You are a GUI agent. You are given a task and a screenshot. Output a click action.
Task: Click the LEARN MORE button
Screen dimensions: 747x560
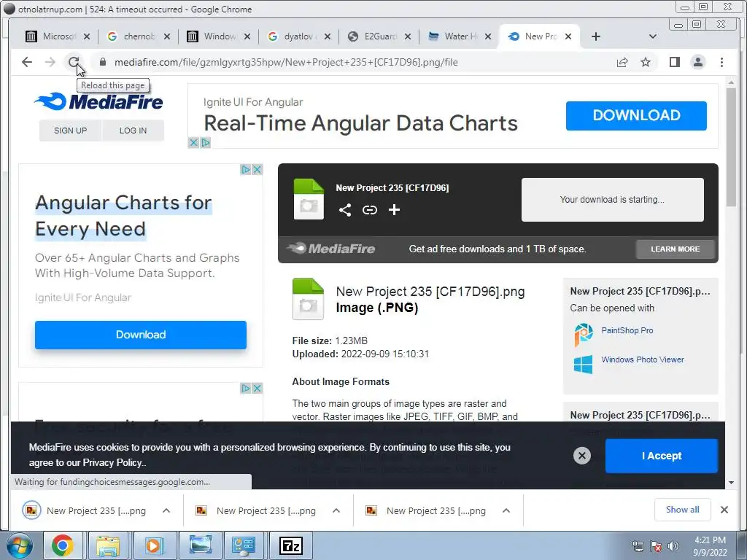675,249
